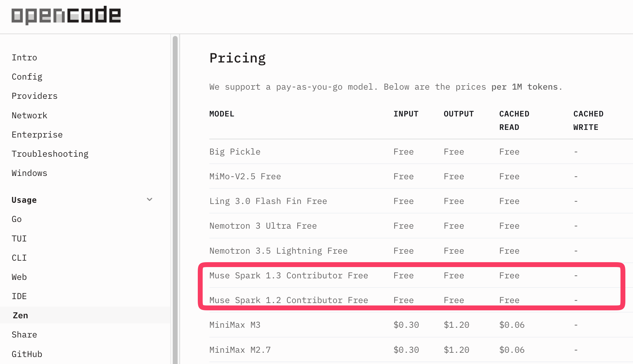
Task: Open the IDE sidebar item
Action: 19,296
